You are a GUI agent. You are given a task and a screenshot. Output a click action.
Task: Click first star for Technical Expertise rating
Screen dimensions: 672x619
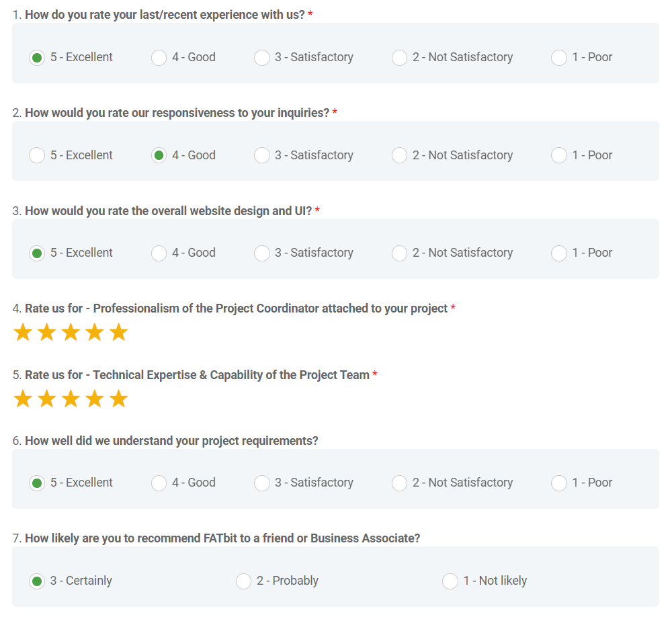click(23, 399)
